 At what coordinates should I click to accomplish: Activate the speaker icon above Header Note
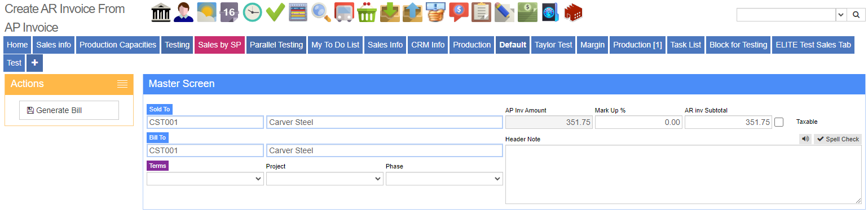[805, 139]
